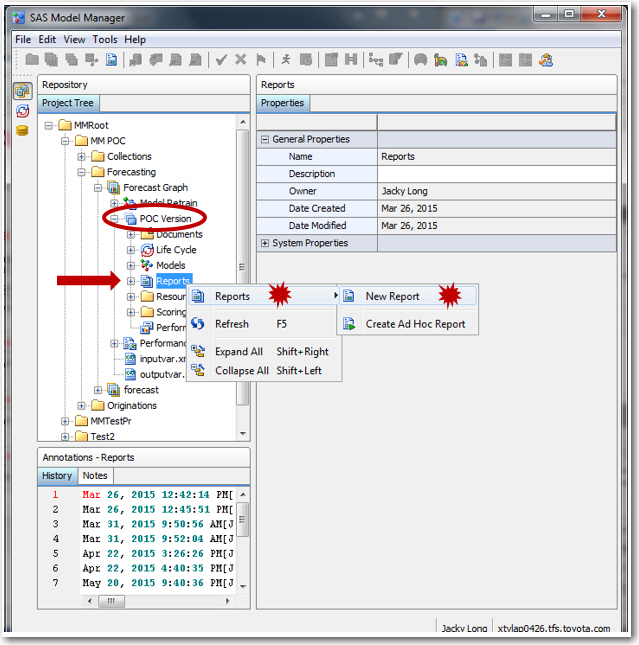Click the Refresh arrows icon in context menu
639x645 pixels.
pyautogui.click(x=198, y=324)
